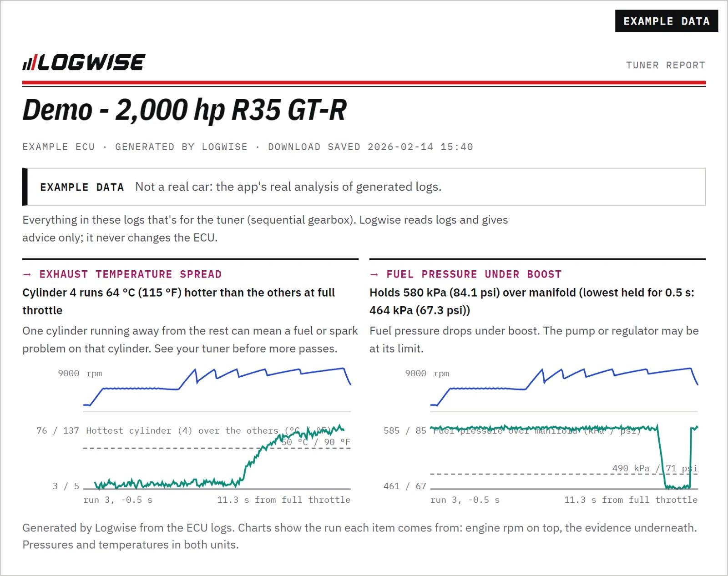Click "11.3 s from full throttle" under exhaust chart
This screenshot has height=576, width=728.
[x=284, y=500]
